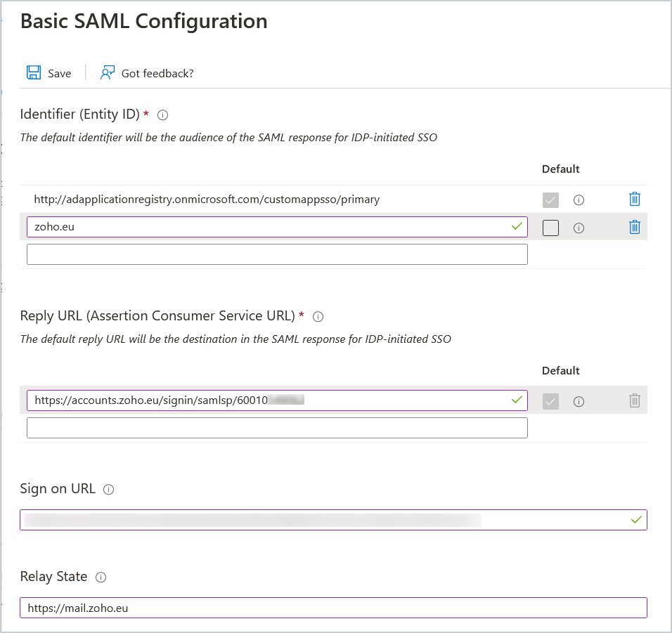Click the Basic SAML Configuration heading
Viewport: 672px width, 633px height.
(143, 21)
